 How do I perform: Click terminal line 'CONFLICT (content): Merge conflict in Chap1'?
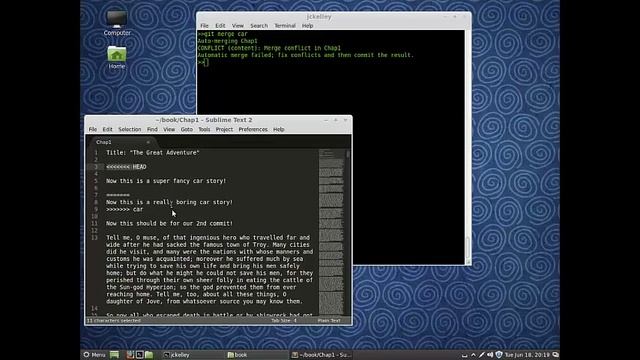(x=269, y=48)
